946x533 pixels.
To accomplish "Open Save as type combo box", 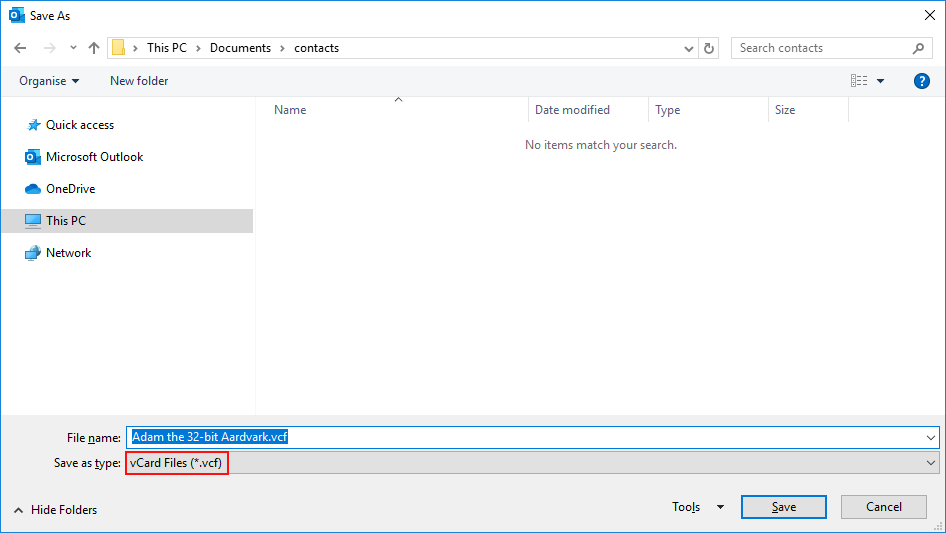I will click(x=532, y=463).
